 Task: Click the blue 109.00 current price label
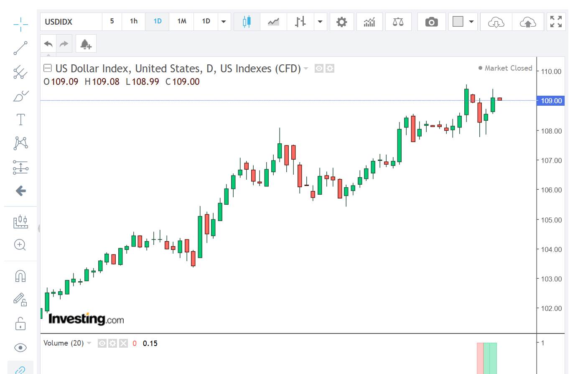point(551,101)
